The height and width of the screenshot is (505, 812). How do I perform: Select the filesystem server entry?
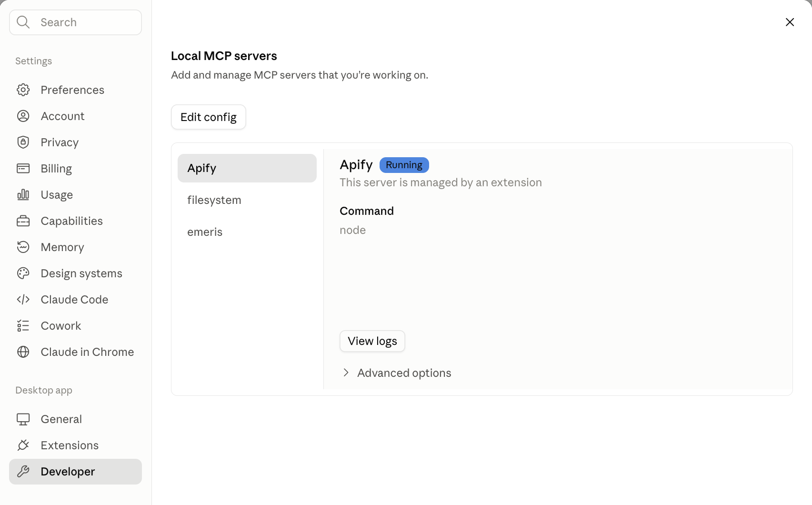pyautogui.click(x=247, y=200)
